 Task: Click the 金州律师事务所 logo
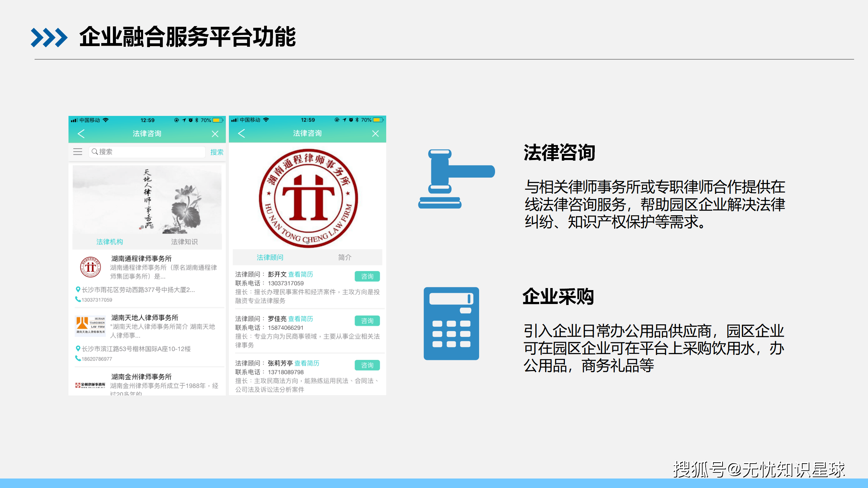(90, 385)
